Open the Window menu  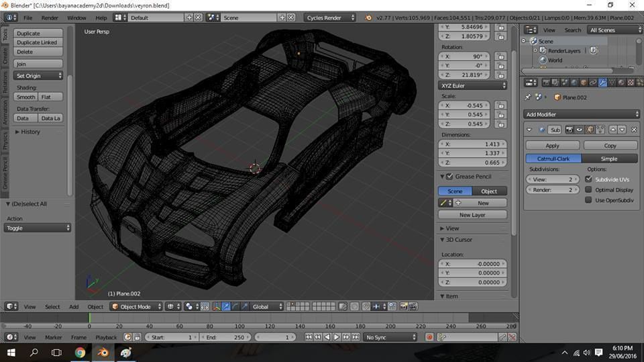[76, 17]
